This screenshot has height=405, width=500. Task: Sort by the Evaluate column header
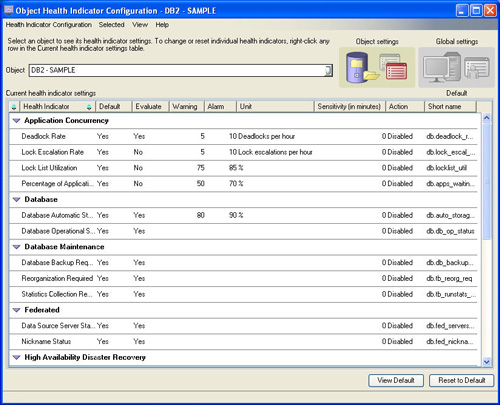pos(150,107)
